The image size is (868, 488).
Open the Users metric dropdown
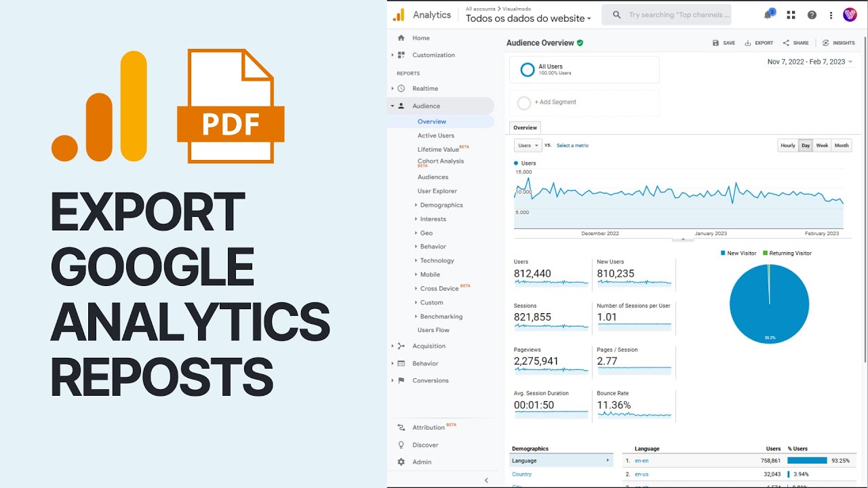(x=528, y=146)
